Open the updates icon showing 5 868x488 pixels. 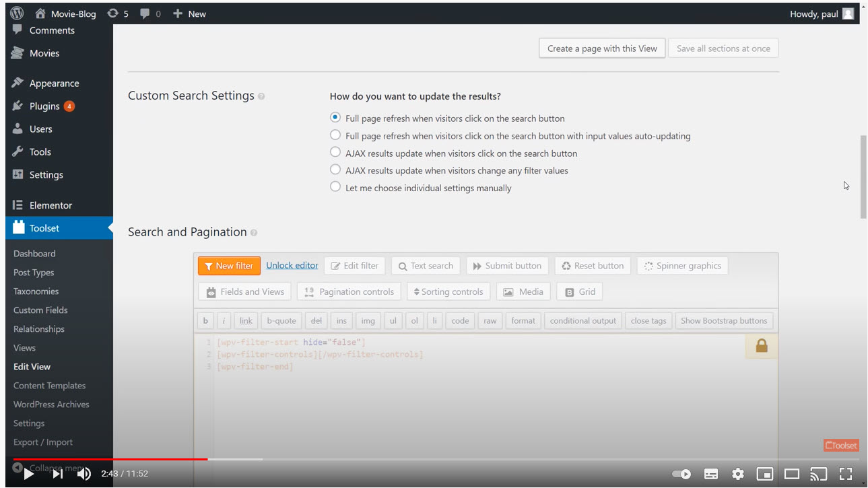(x=118, y=13)
